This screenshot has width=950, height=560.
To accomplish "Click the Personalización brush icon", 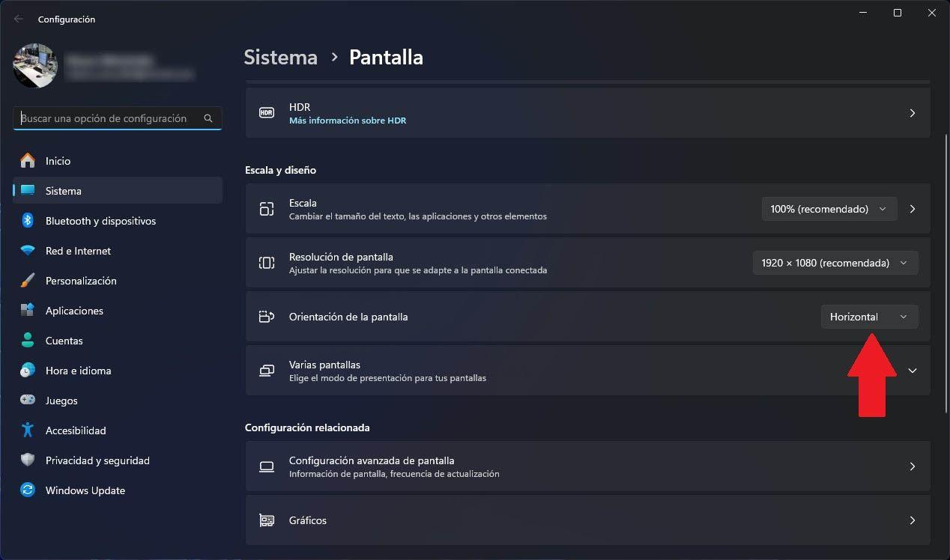I will (x=29, y=281).
